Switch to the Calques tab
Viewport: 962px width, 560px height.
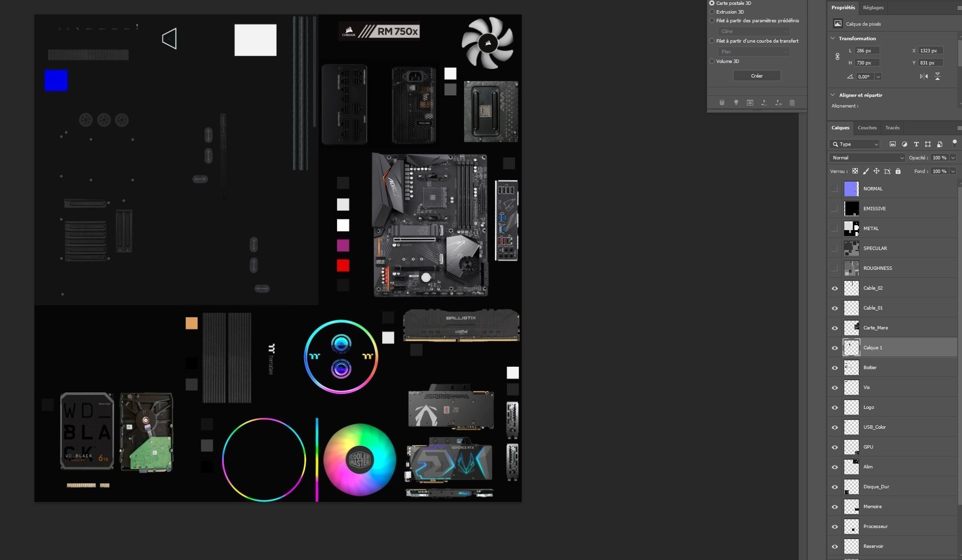coord(840,127)
